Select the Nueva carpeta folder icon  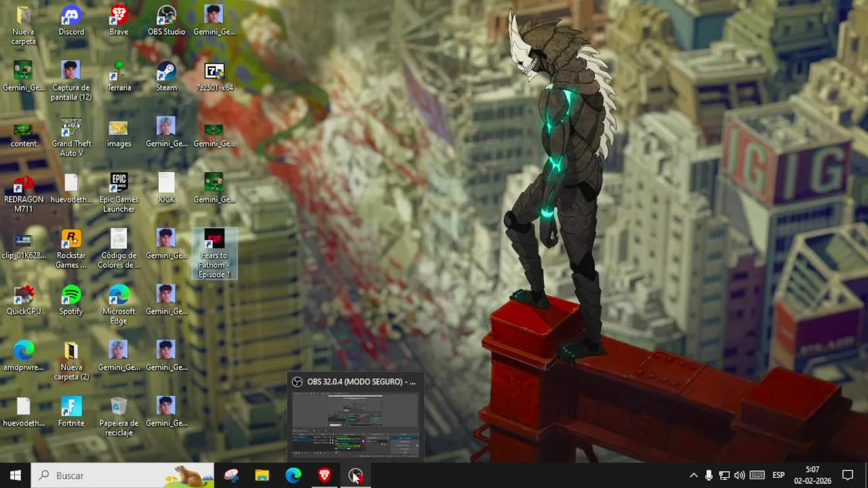pyautogui.click(x=23, y=25)
